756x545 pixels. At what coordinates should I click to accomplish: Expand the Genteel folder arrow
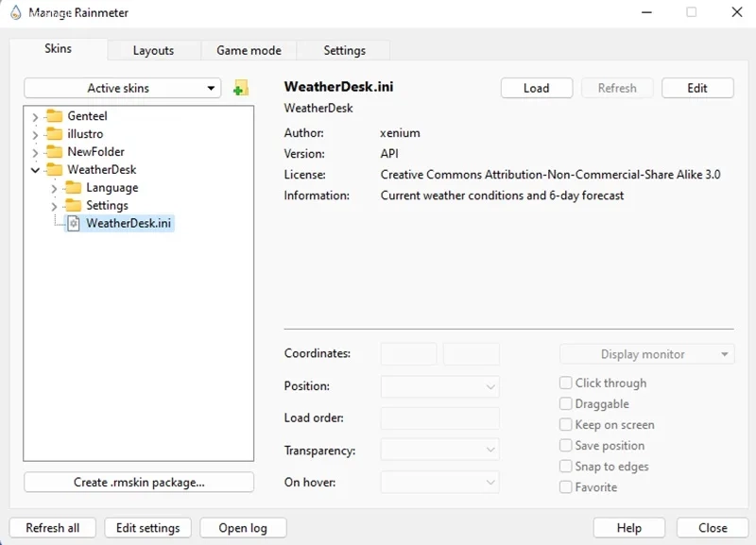coord(35,116)
